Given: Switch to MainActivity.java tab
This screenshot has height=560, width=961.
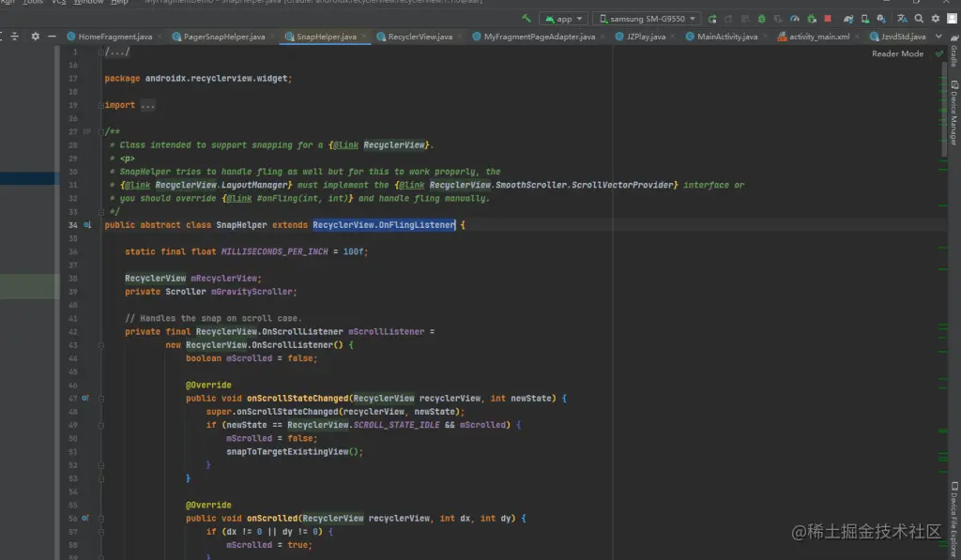Looking at the screenshot, I should click(x=727, y=37).
